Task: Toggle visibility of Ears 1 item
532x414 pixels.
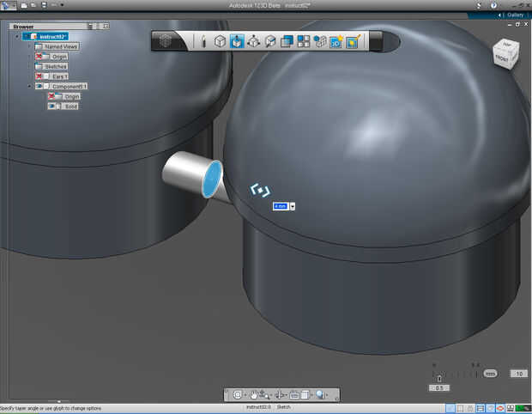Action: pos(39,76)
